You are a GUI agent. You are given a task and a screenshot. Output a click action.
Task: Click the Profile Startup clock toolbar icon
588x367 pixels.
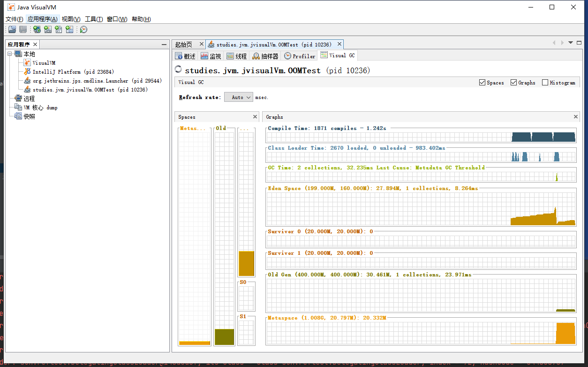click(x=83, y=30)
